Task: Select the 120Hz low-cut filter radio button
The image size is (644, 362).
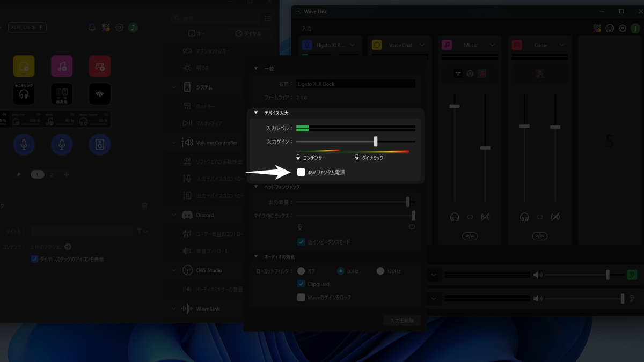Action: (380, 271)
